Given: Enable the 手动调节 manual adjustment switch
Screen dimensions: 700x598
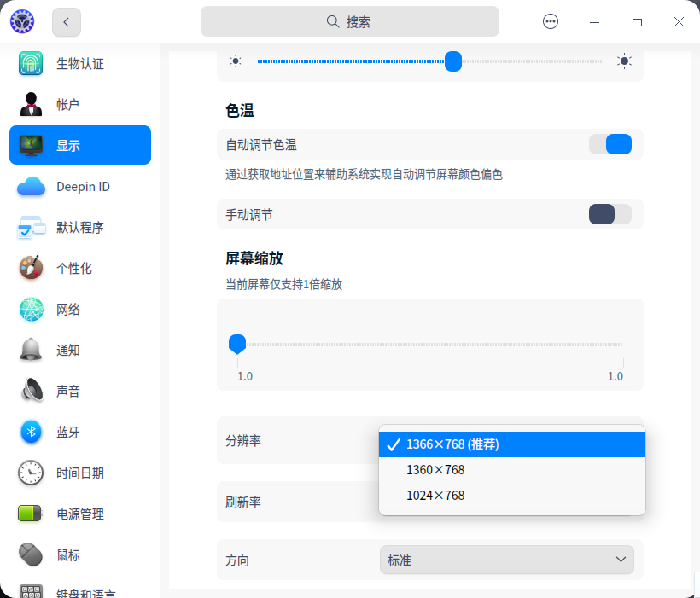Looking at the screenshot, I should pyautogui.click(x=610, y=214).
